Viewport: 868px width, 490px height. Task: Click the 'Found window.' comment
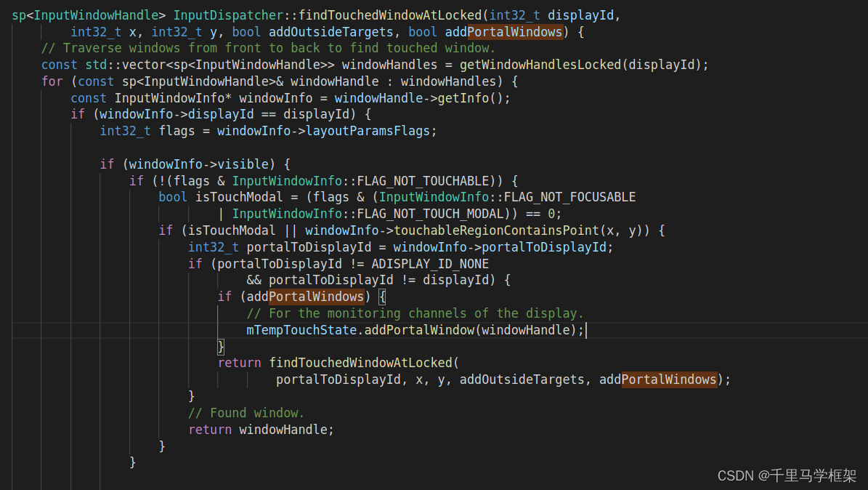[246, 413]
